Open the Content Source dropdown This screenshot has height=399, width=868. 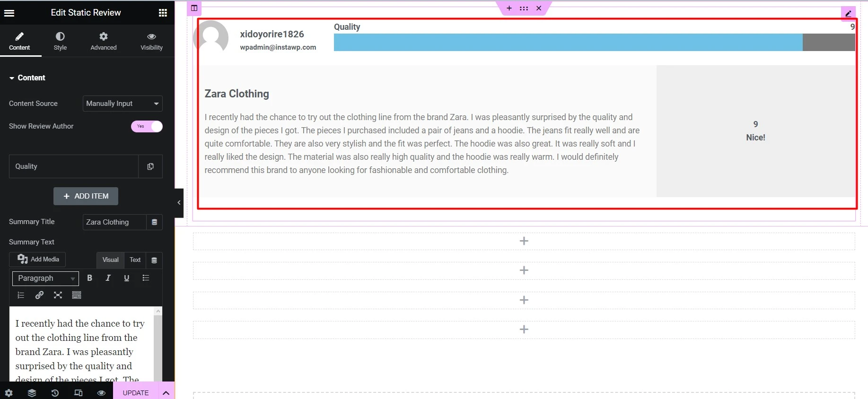pyautogui.click(x=123, y=104)
